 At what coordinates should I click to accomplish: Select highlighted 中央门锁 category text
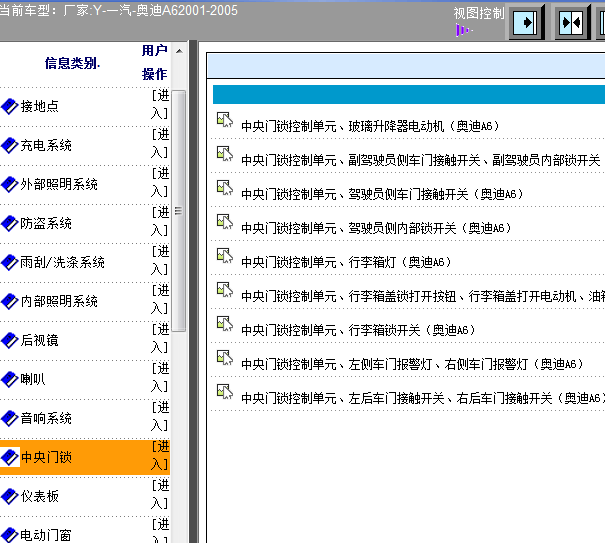point(46,457)
